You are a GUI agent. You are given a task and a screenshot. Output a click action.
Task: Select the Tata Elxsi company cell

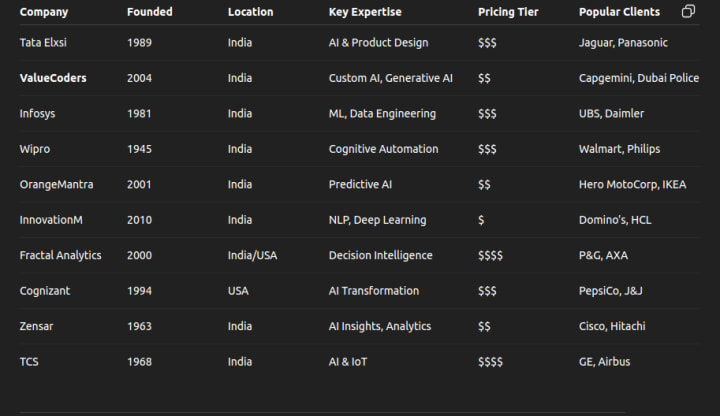pos(43,43)
